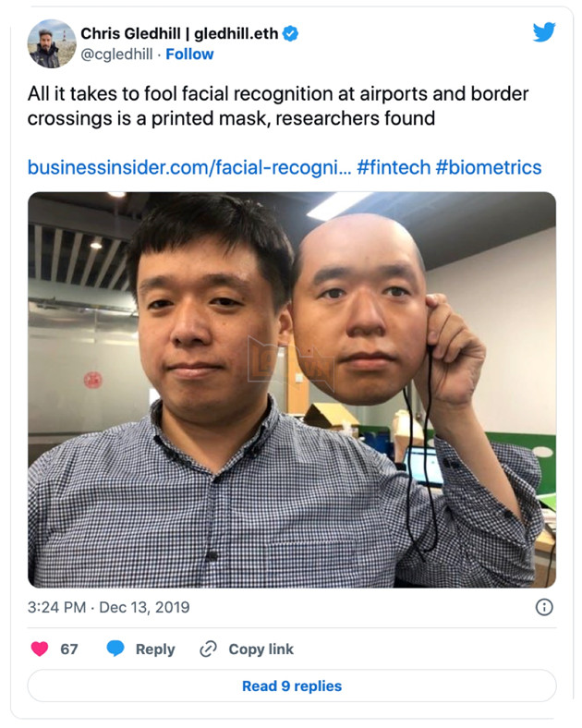Click the Read 9 replies button

pyautogui.click(x=292, y=686)
